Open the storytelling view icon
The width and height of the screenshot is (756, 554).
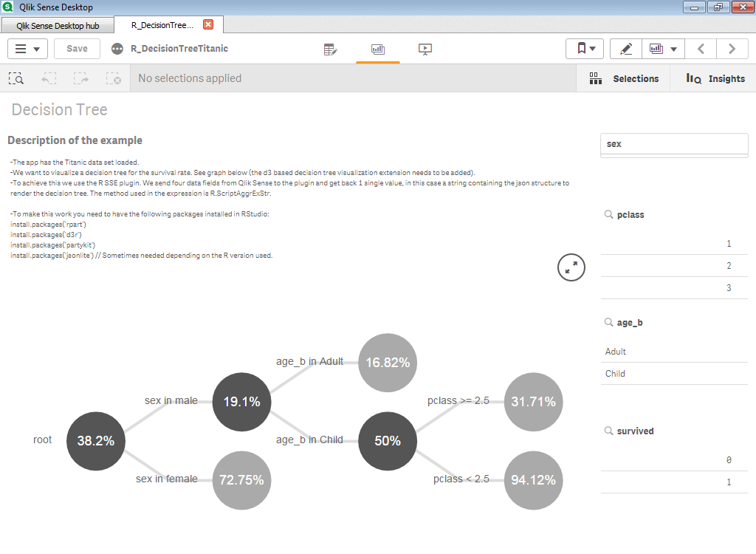point(425,49)
